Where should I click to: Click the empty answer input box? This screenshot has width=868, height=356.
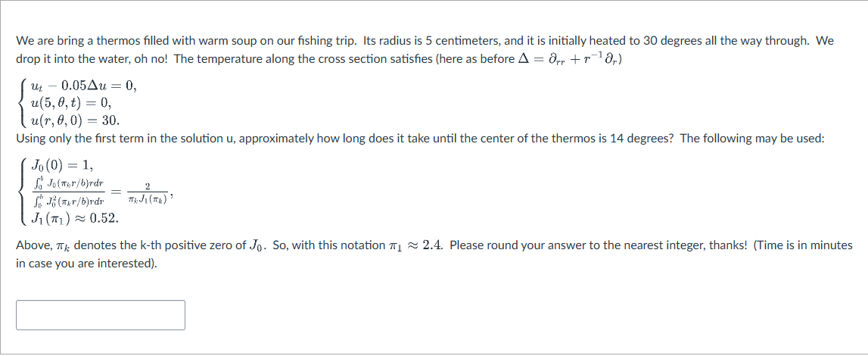point(100,315)
